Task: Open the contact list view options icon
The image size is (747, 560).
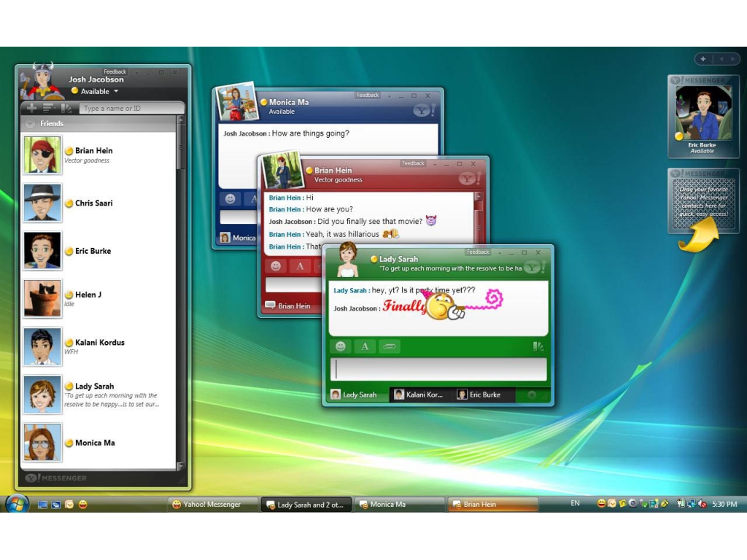Action: pos(49,108)
